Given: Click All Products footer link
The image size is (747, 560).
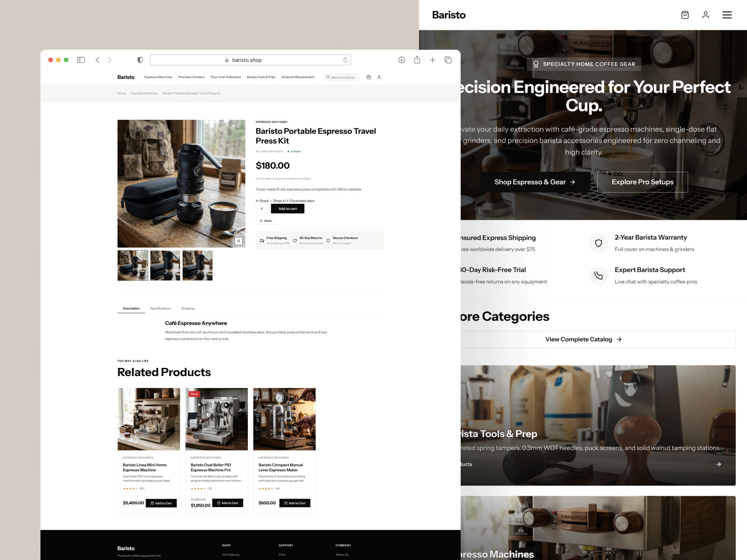Looking at the screenshot, I should tap(231, 555).
